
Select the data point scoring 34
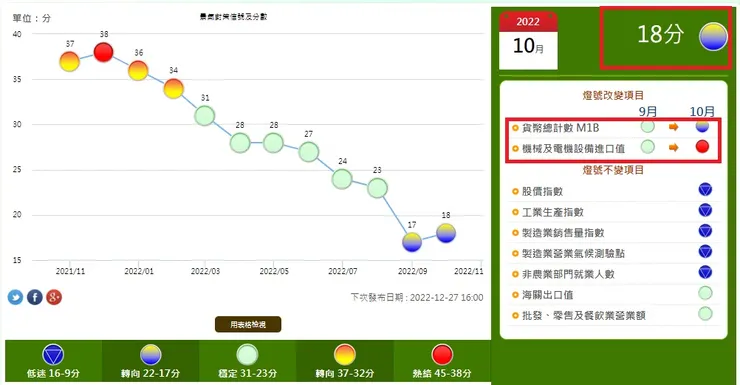[x=173, y=88]
